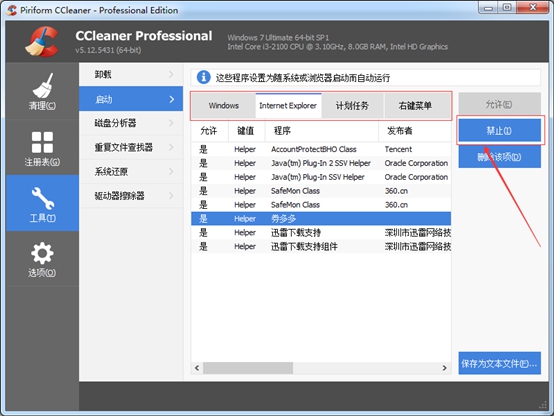Click the 允许 enable button
The width and height of the screenshot is (554, 416).
click(x=500, y=104)
